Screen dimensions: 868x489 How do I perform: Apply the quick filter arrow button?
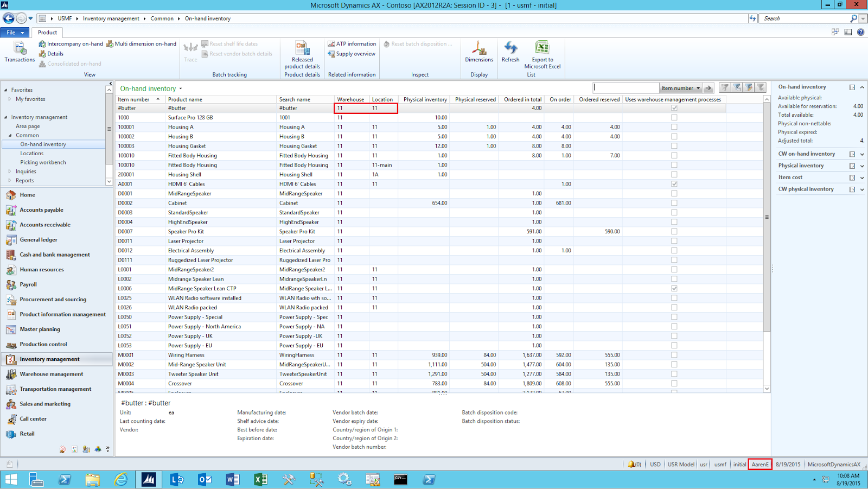click(709, 88)
